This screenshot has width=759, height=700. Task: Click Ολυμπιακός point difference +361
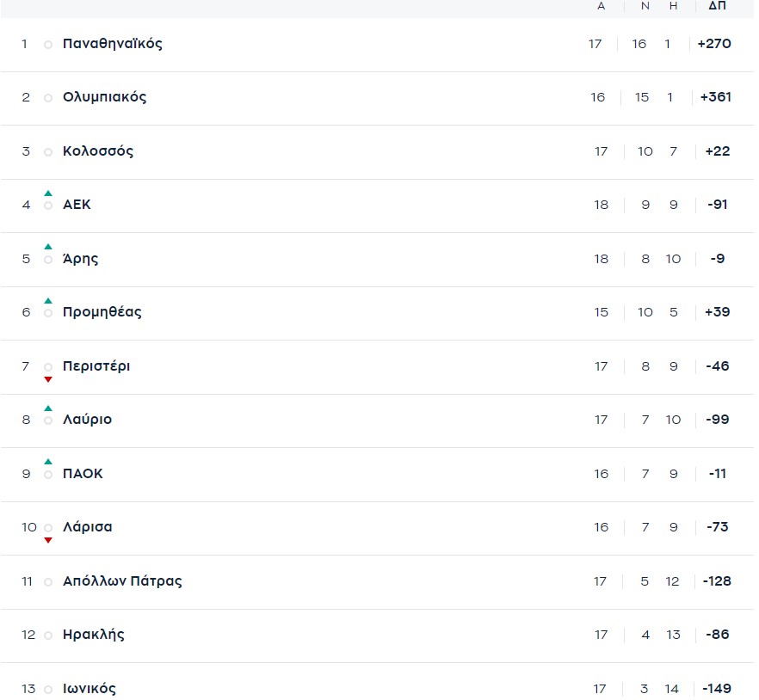pos(716,97)
